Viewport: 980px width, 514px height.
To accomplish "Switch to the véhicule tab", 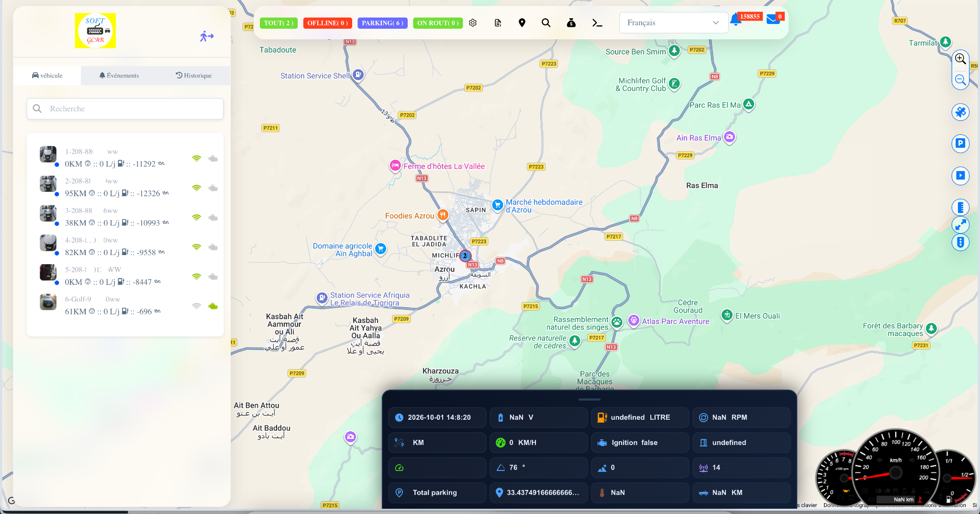I will pyautogui.click(x=47, y=76).
